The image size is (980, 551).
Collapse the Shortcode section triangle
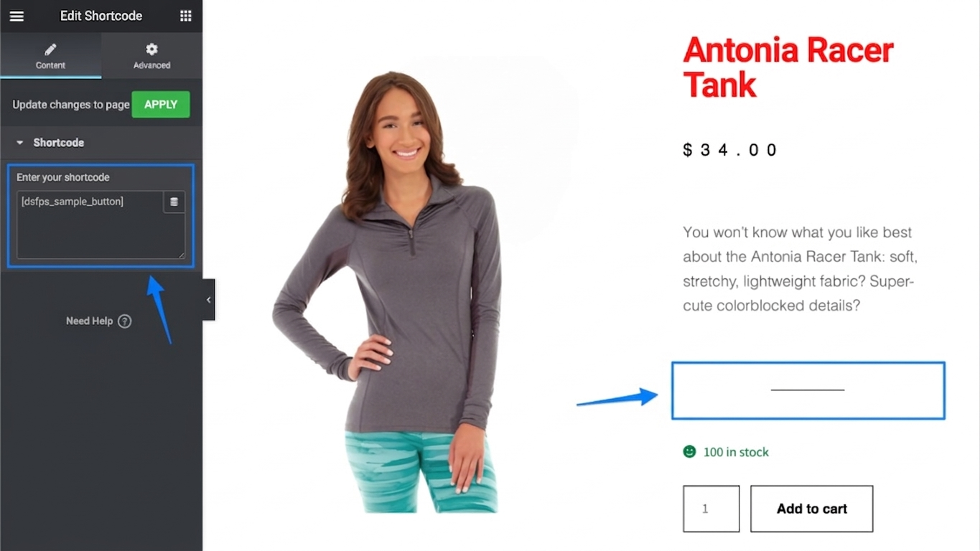[x=20, y=143]
